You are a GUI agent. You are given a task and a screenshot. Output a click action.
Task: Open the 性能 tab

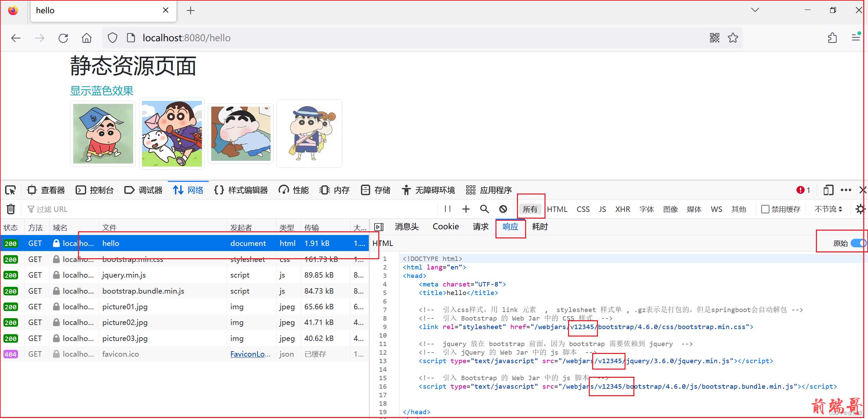click(x=294, y=190)
